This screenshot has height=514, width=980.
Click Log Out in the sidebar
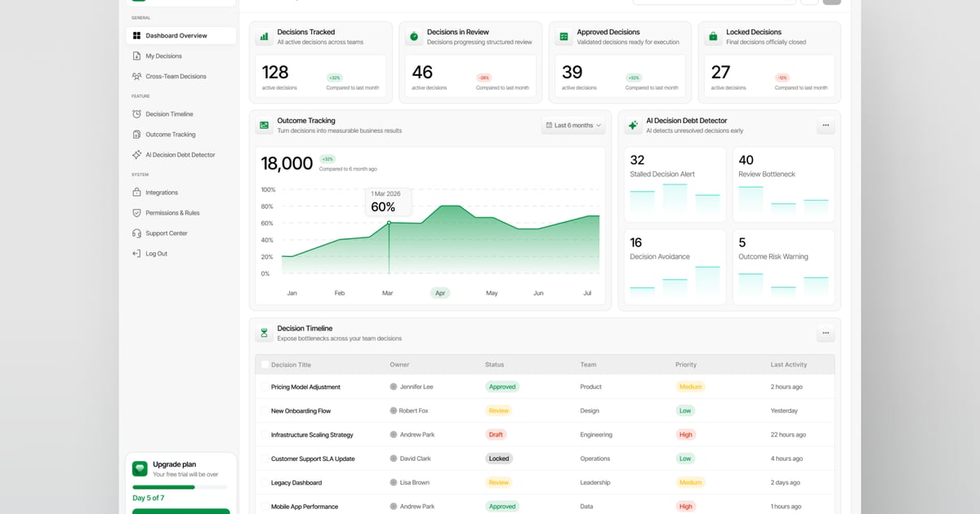156,254
